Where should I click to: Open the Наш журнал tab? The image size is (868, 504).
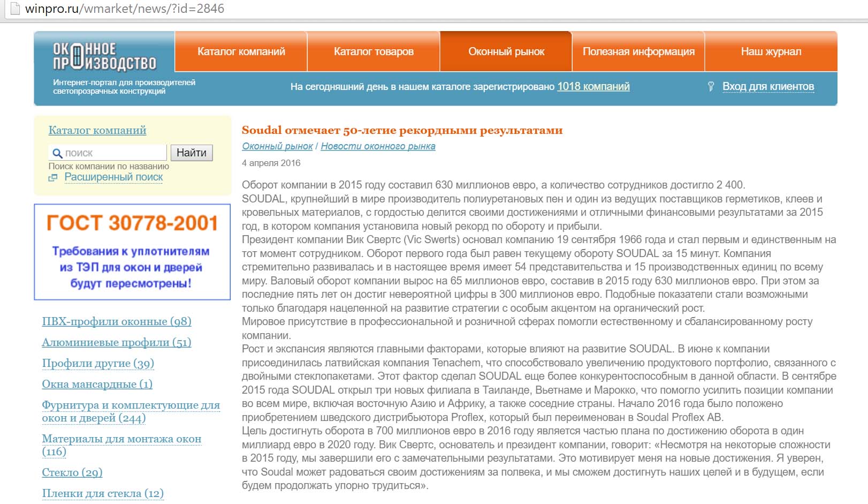771,51
